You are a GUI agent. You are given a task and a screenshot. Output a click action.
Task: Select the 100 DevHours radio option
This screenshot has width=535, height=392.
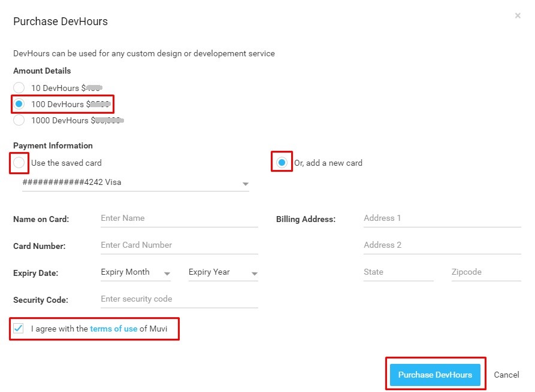coord(19,104)
